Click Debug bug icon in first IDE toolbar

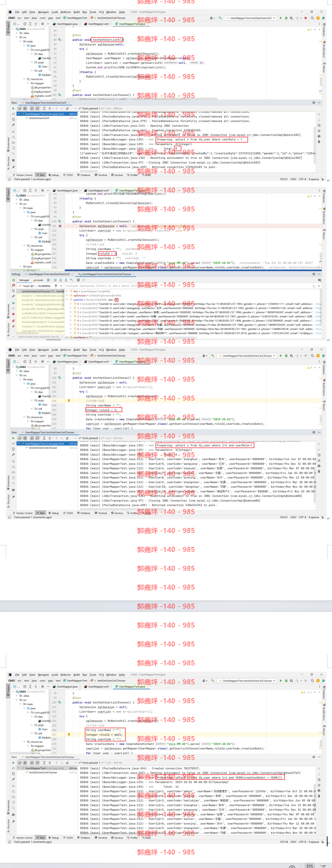click(x=286, y=18)
